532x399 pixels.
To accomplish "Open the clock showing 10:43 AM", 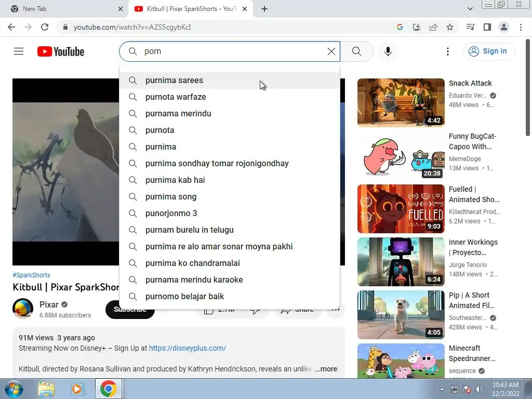I will (506, 389).
